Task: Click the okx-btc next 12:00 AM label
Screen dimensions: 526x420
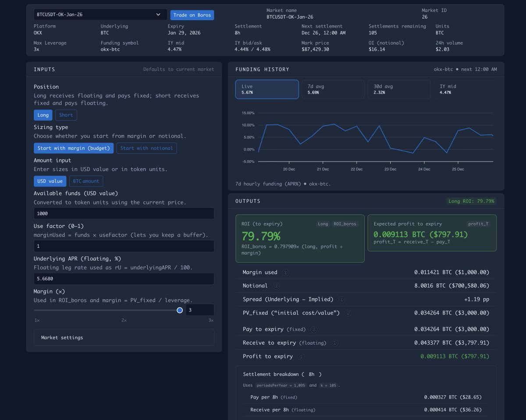Action: coord(466,69)
